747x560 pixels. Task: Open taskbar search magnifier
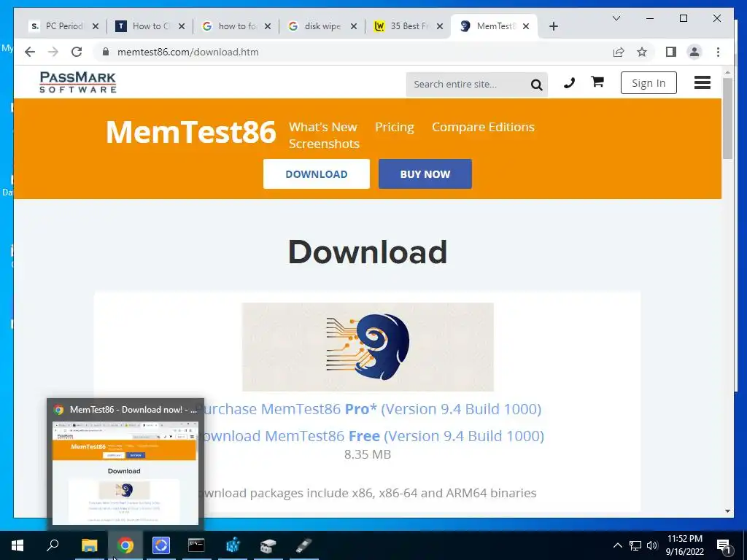pyautogui.click(x=53, y=545)
